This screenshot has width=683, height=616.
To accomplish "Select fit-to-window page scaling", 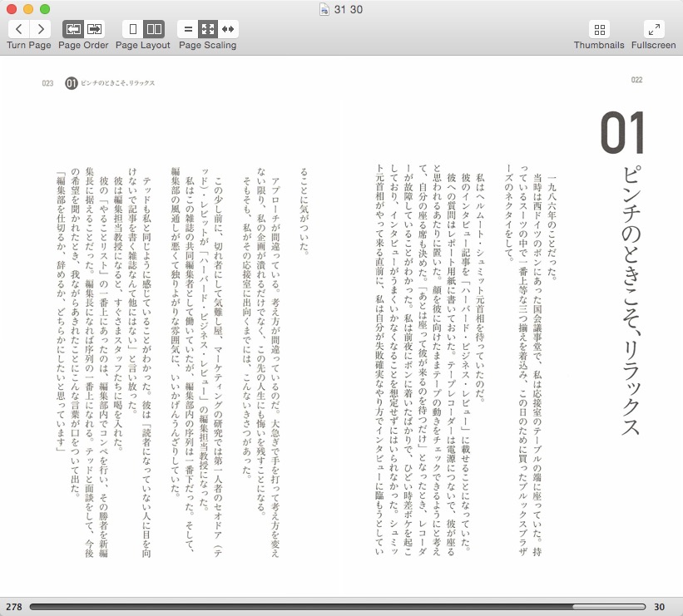I will [x=208, y=28].
